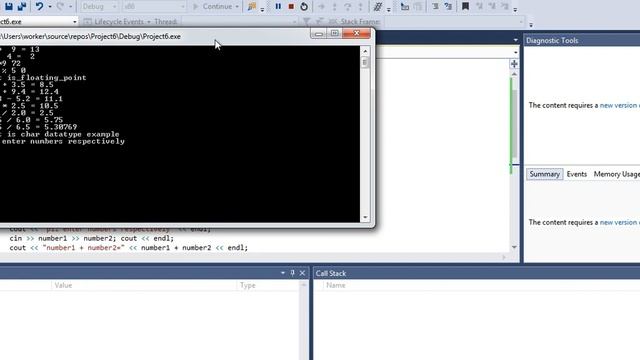Click the first icon right of the bookmark
This screenshot has width=640, height=360.
tap(479, 6)
